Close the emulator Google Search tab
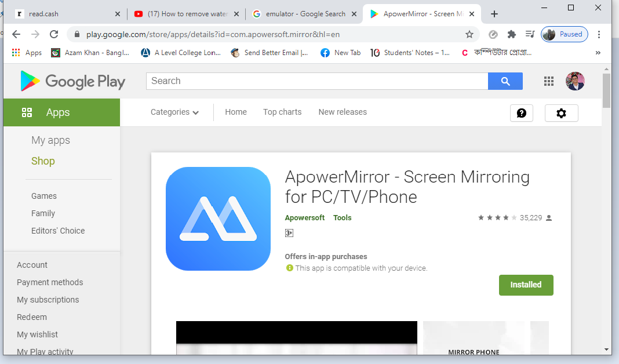The image size is (619, 364). [354, 14]
